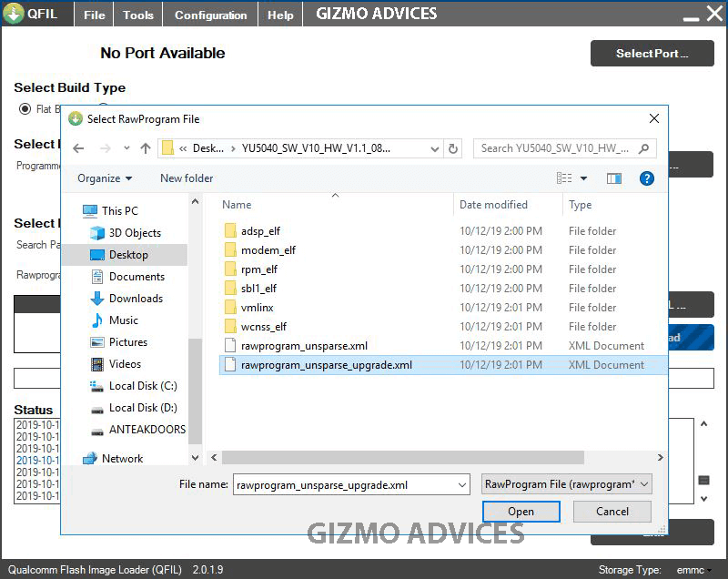Open the Configuration menu in QFIL
This screenshot has height=579, width=728.
[211, 15]
